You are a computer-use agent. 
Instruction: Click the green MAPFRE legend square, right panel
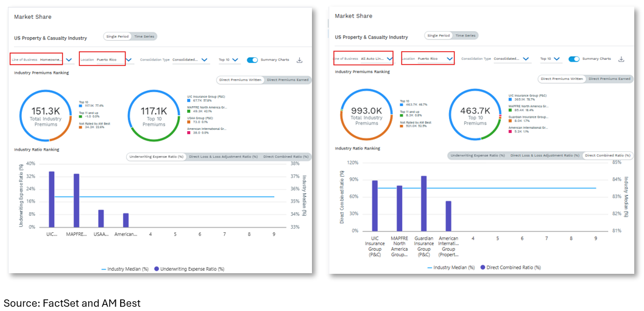pos(510,110)
